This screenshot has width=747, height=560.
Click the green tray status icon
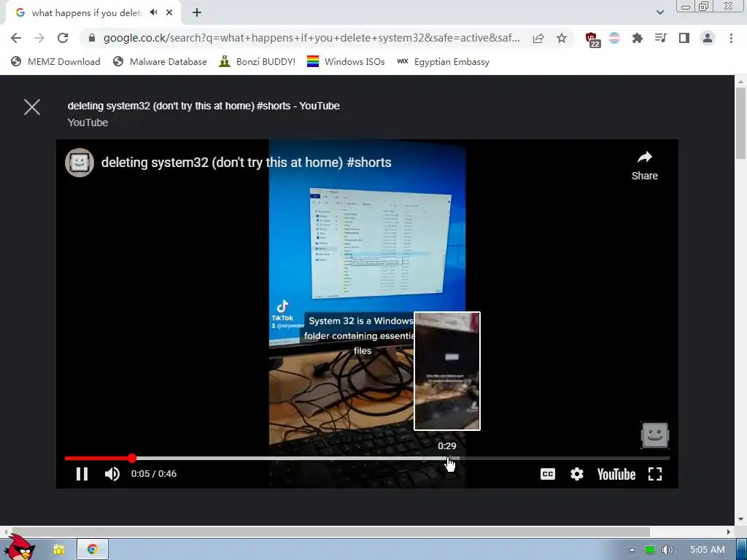point(649,550)
